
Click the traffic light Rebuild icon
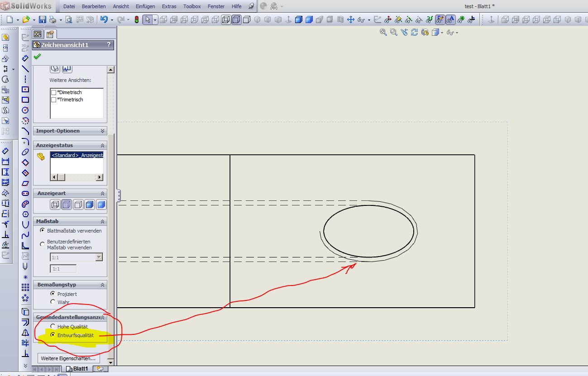point(137,20)
